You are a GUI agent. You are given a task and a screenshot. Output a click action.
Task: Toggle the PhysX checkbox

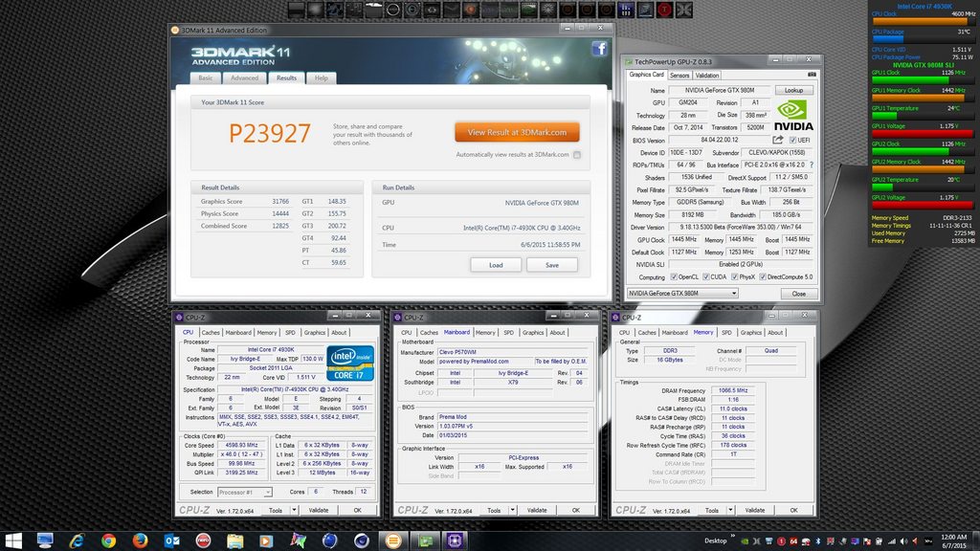pyautogui.click(x=735, y=276)
